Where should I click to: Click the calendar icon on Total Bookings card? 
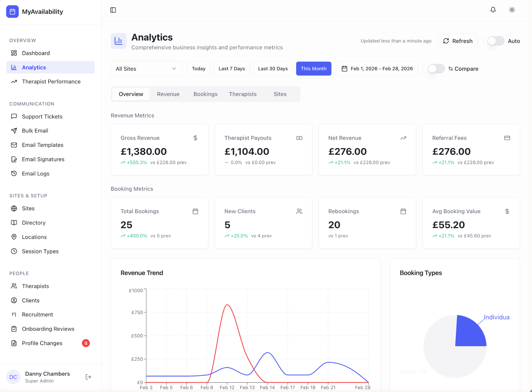pos(195,211)
